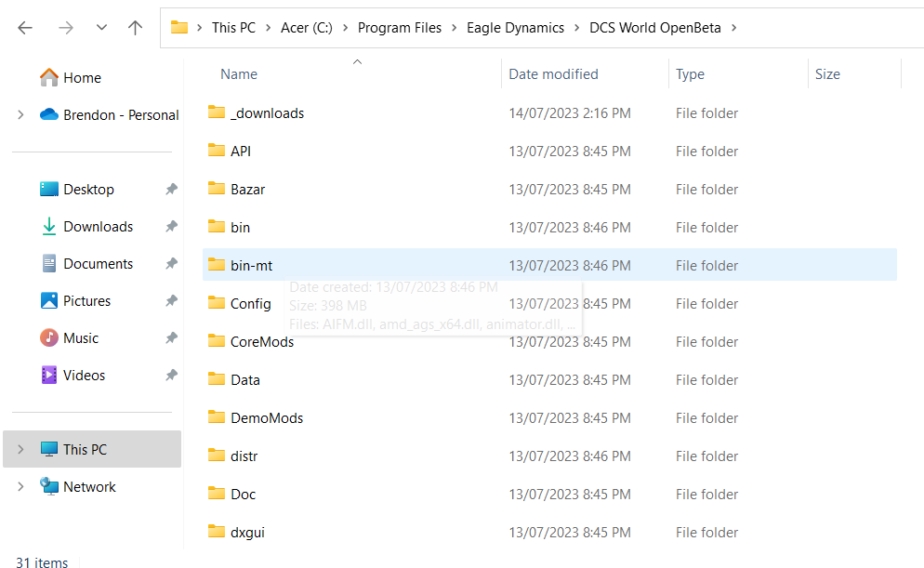This screenshot has width=924, height=568.
Task: Open Desktop quick access item
Action: 88,189
